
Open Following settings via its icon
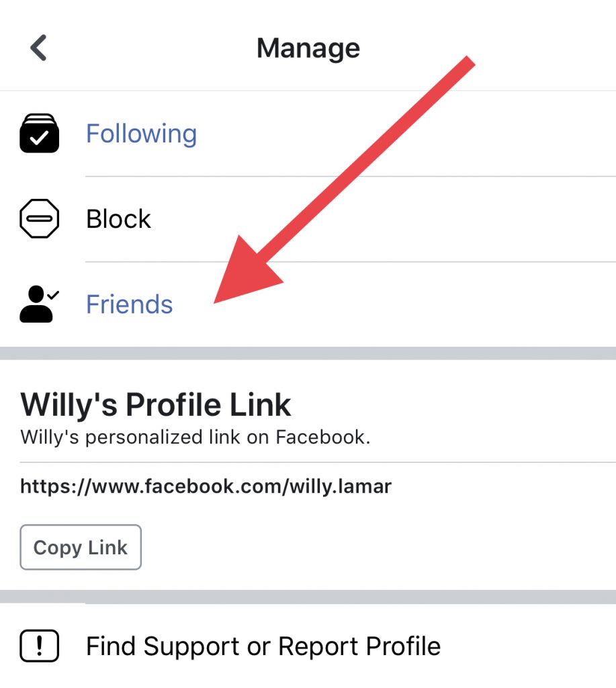coord(40,133)
